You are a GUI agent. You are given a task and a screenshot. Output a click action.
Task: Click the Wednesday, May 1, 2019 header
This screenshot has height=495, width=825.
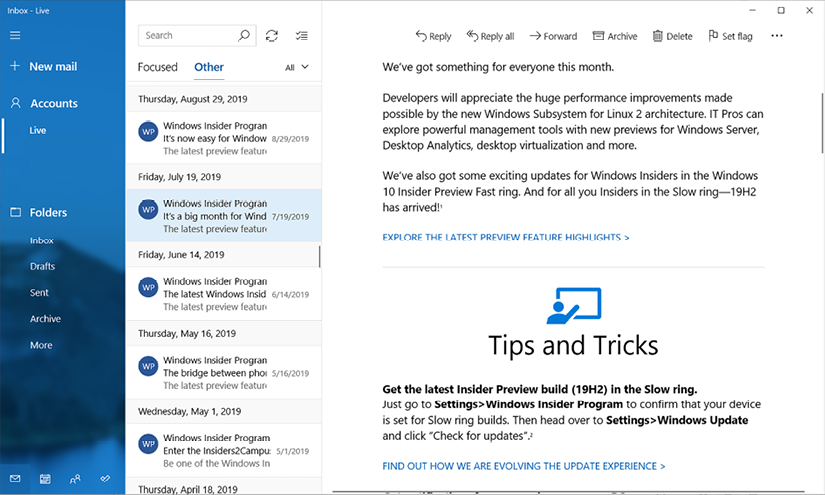pyautogui.click(x=224, y=411)
